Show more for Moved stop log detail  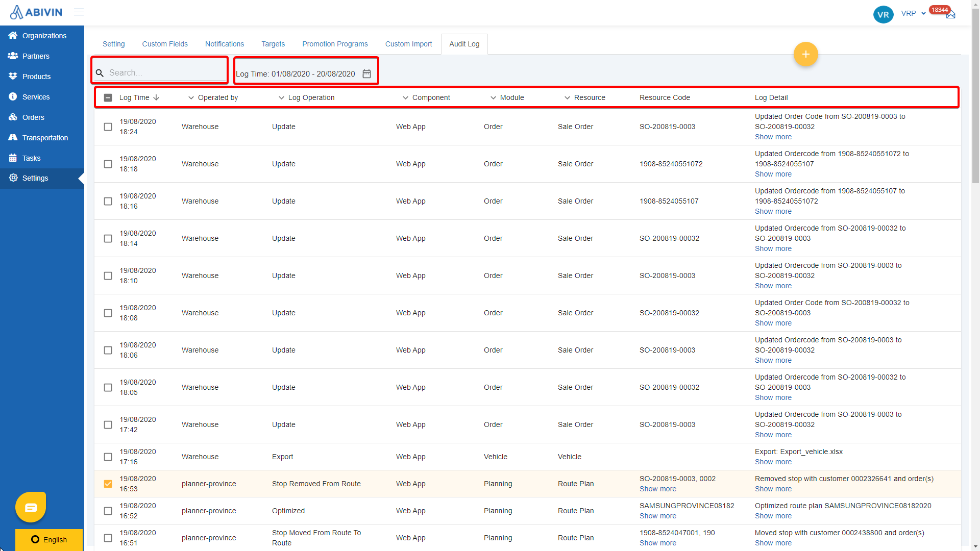click(x=773, y=543)
